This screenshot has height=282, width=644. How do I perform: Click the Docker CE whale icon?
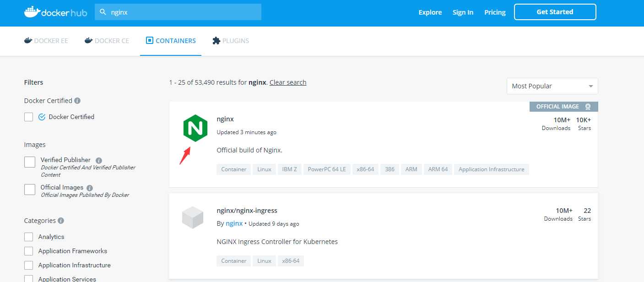pos(89,41)
